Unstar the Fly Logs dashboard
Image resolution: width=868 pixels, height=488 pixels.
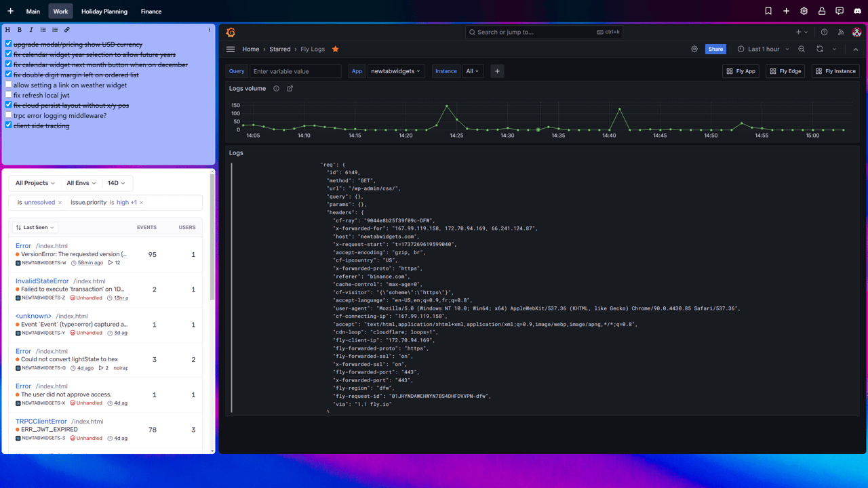335,49
